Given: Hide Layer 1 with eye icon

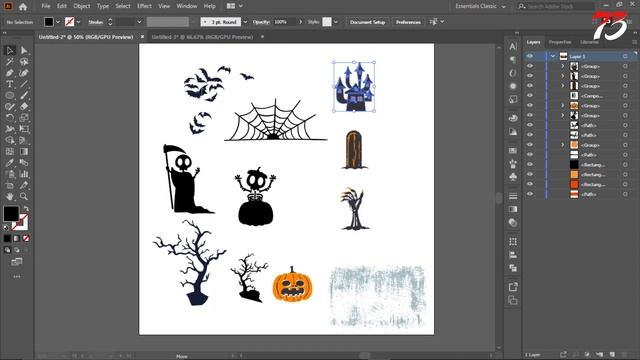Looking at the screenshot, I should (530, 56).
